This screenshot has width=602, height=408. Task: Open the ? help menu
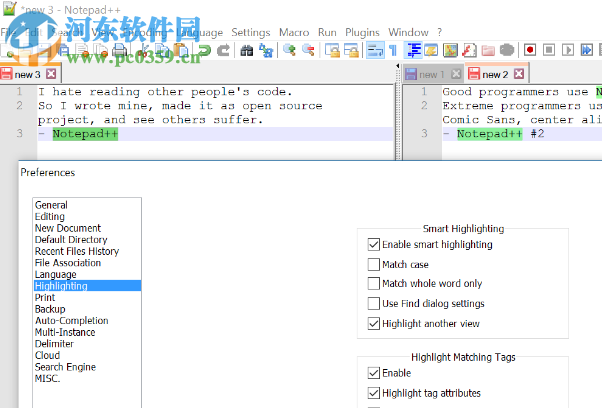click(x=440, y=32)
